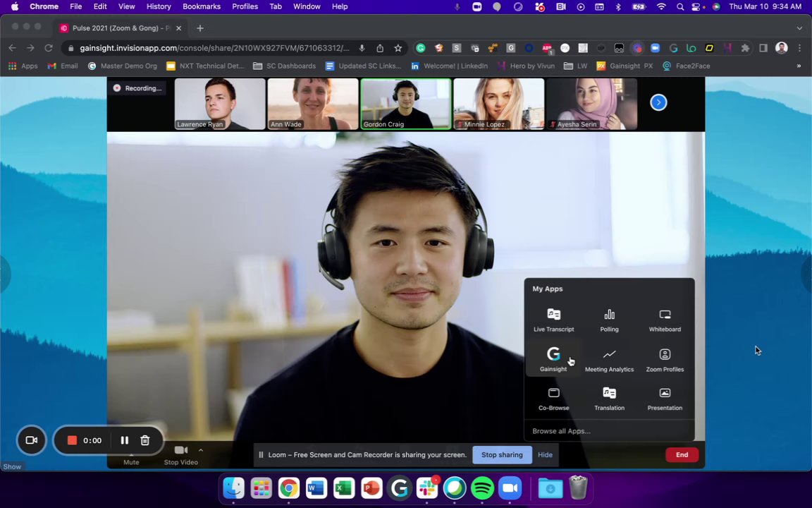Bookmark this page with star icon

point(398,48)
